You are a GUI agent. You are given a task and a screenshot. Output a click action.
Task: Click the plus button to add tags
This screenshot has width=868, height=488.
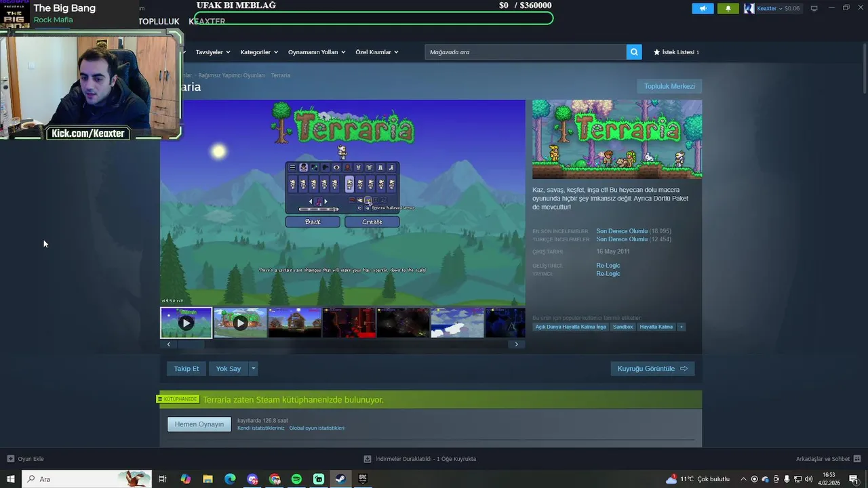[682, 327]
